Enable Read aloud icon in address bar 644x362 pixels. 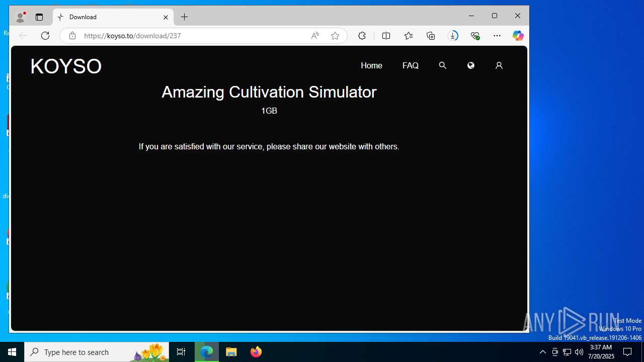click(x=315, y=36)
